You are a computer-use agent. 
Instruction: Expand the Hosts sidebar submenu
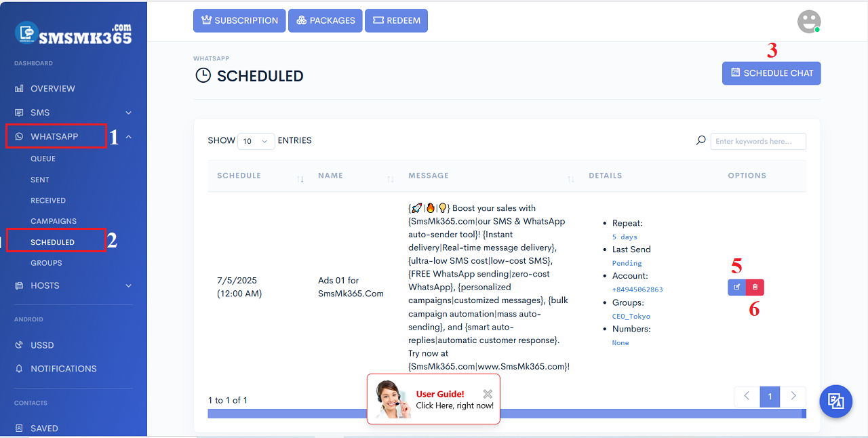tap(129, 286)
